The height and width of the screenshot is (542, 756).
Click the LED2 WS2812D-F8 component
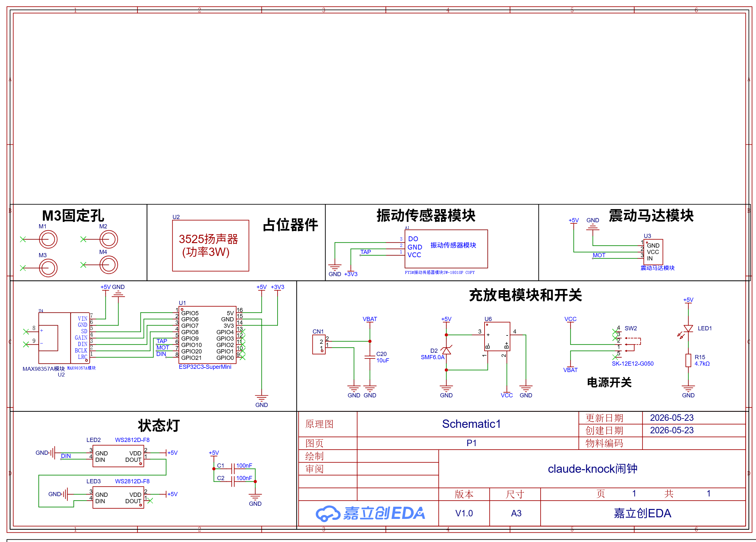tap(118, 456)
